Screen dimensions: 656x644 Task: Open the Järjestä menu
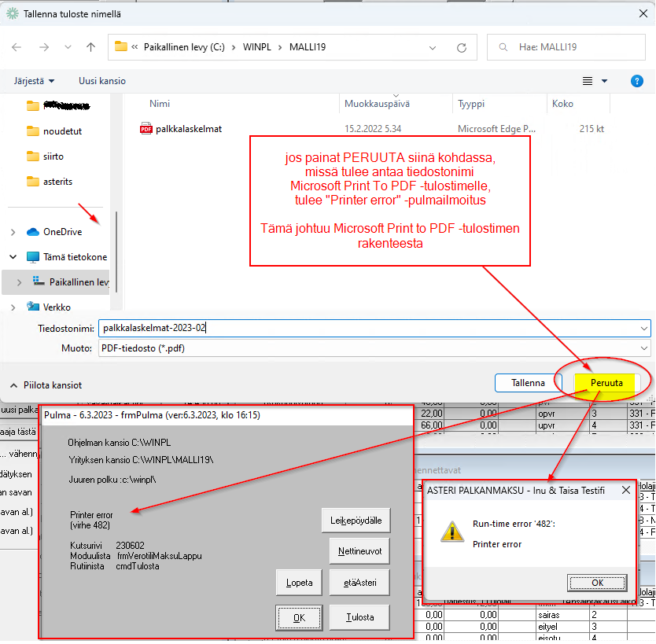point(34,81)
